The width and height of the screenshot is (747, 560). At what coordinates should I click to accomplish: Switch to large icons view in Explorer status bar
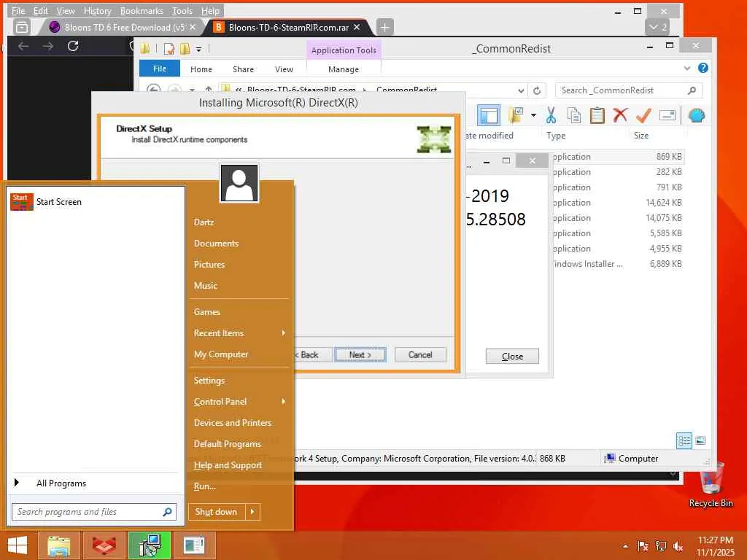pos(700,440)
